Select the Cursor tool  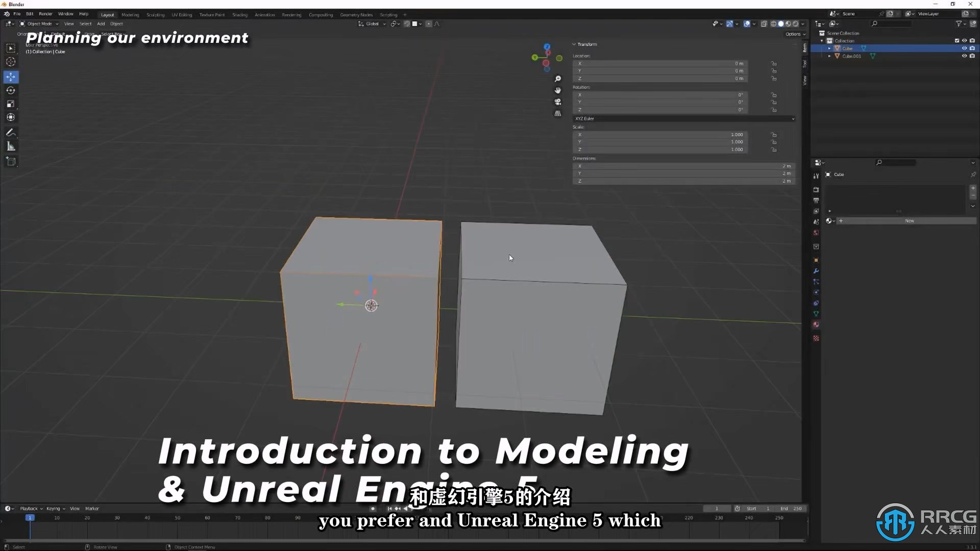click(11, 62)
